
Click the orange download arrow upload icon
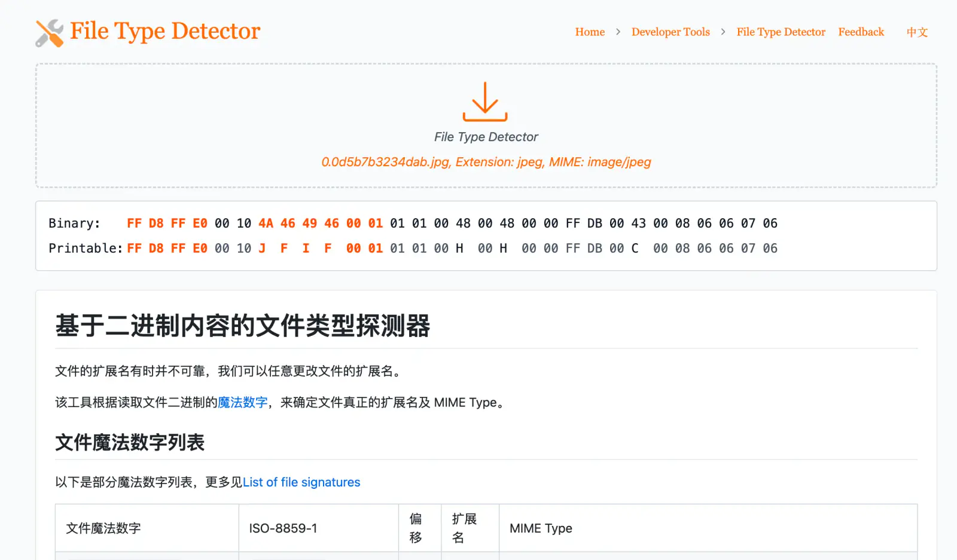(485, 102)
